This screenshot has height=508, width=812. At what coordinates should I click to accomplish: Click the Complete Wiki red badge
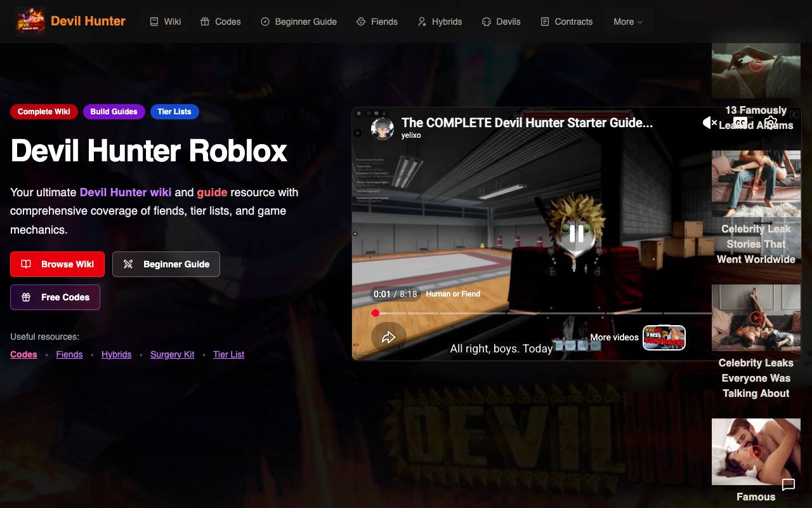pyautogui.click(x=44, y=112)
